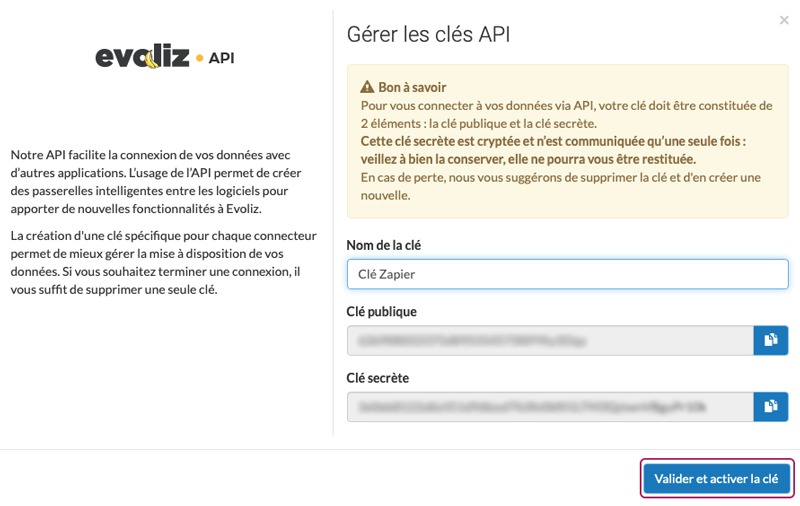This screenshot has width=800, height=506.
Task: Click the Evoliz logo
Action: pos(142,57)
